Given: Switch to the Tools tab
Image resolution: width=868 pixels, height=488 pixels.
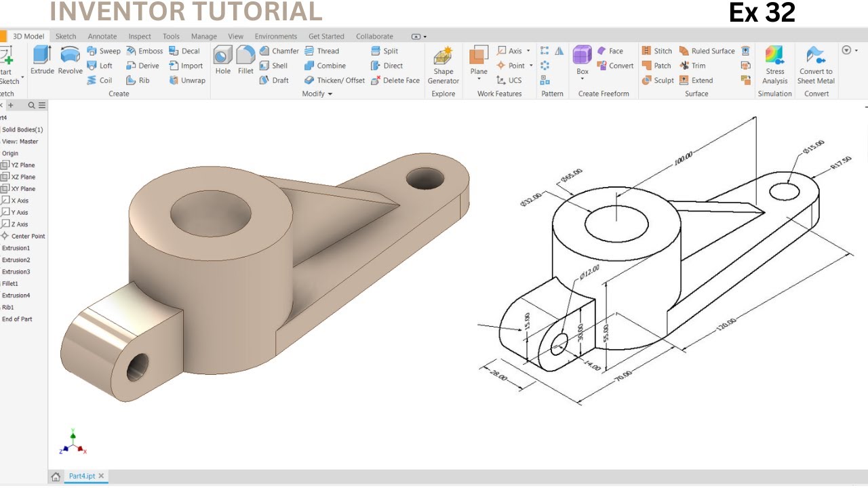Looking at the screenshot, I should (x=171, y=37).
